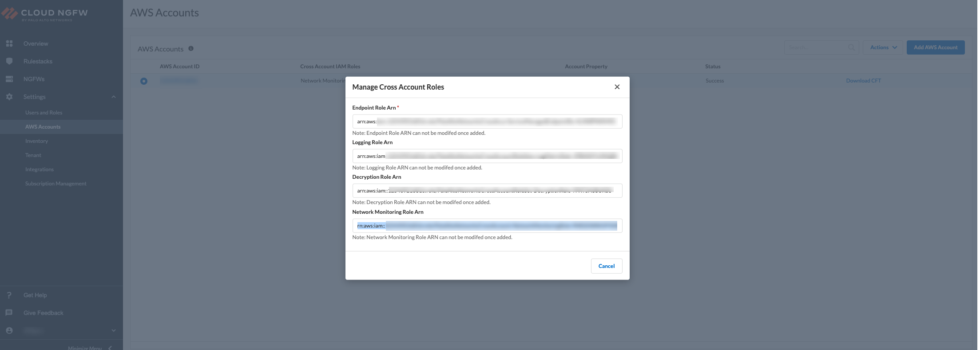980x350 pixels.
Task: Collapse the Settings menu chevron
Action: point(114,97)
